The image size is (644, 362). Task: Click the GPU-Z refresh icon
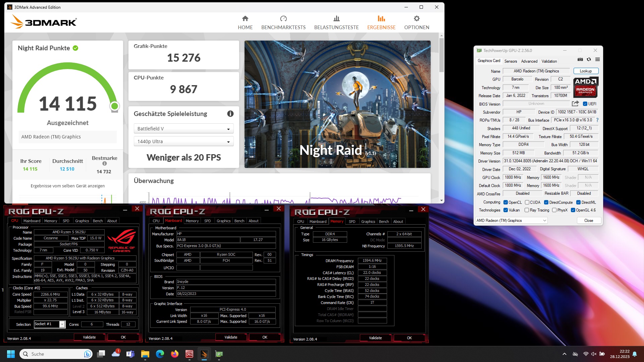click(x=589, y=59)
